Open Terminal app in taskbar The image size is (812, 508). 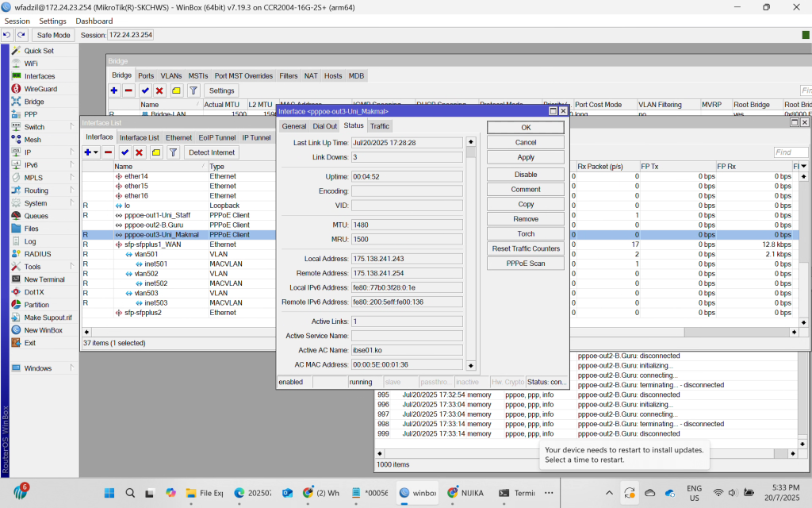(516, 493)
